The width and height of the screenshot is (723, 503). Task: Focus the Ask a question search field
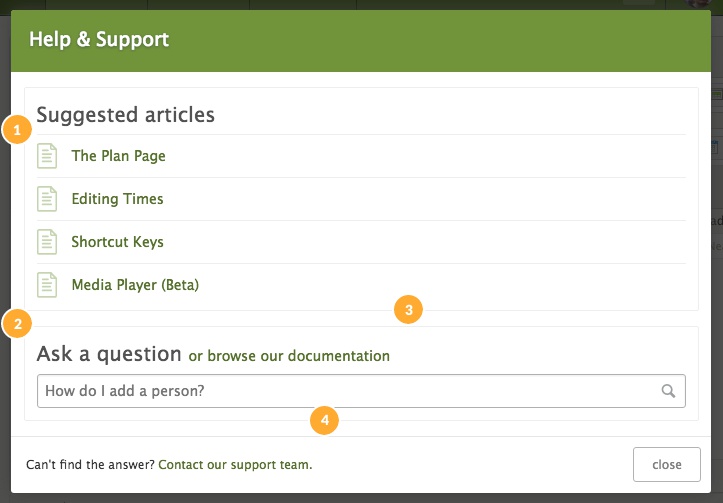point(361,391)
